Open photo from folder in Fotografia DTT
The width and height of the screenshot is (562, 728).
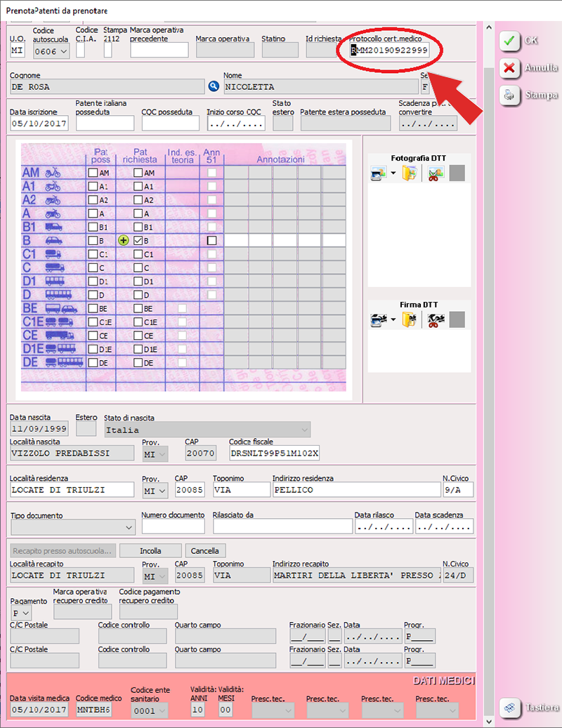point(410,174)
